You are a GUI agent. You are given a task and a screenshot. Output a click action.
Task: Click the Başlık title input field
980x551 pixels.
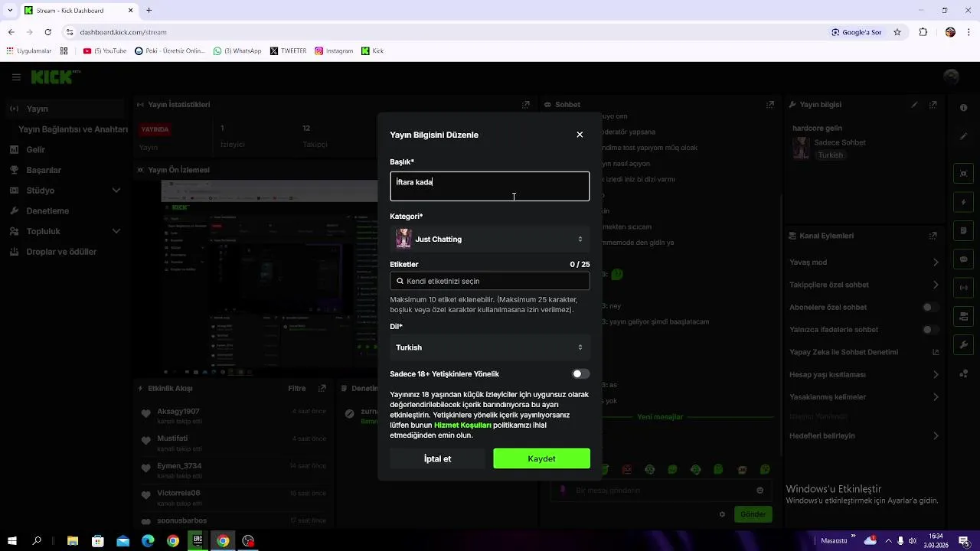click(490, 186)
